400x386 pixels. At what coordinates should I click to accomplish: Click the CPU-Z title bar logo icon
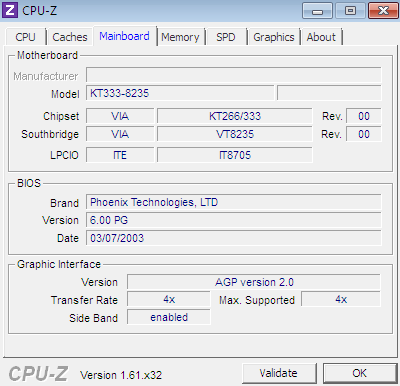(10, 10)
